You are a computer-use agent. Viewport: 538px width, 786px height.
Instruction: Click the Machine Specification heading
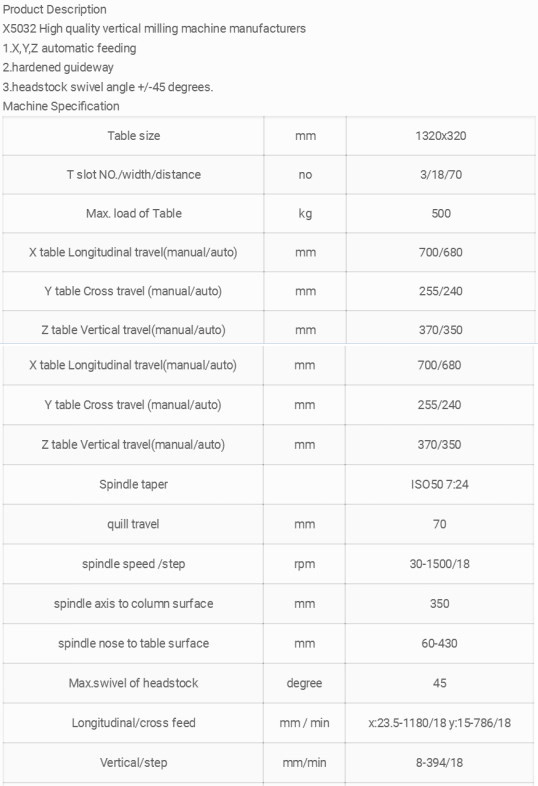click(x=61, y=106)
